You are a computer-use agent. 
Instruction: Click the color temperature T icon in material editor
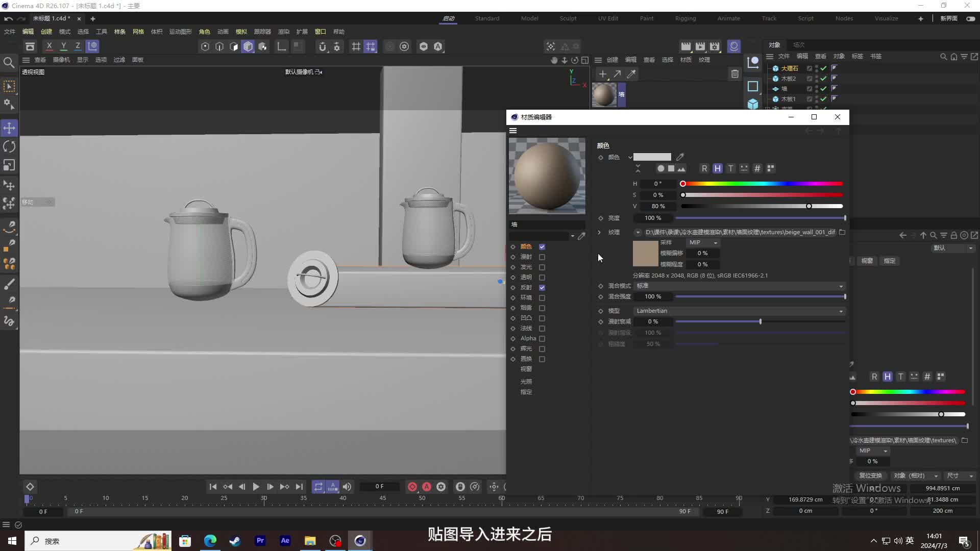[x=731, y=168]
